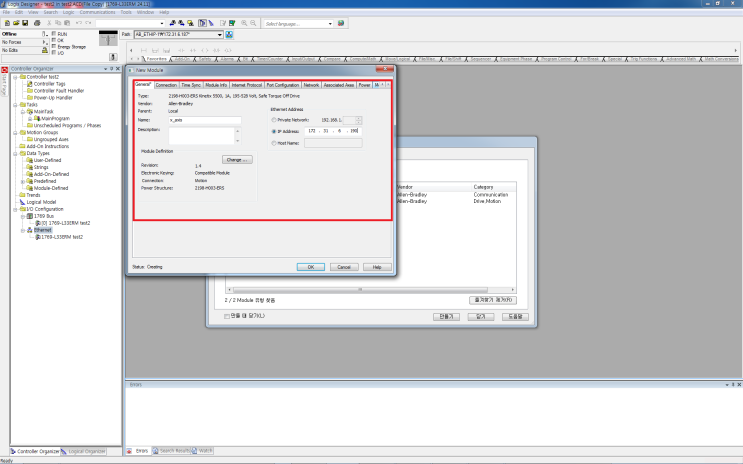The width and height of the screenshot is (743, 464).
Task: Click OK in New Module dialog
Action: (x=311, y=267)
